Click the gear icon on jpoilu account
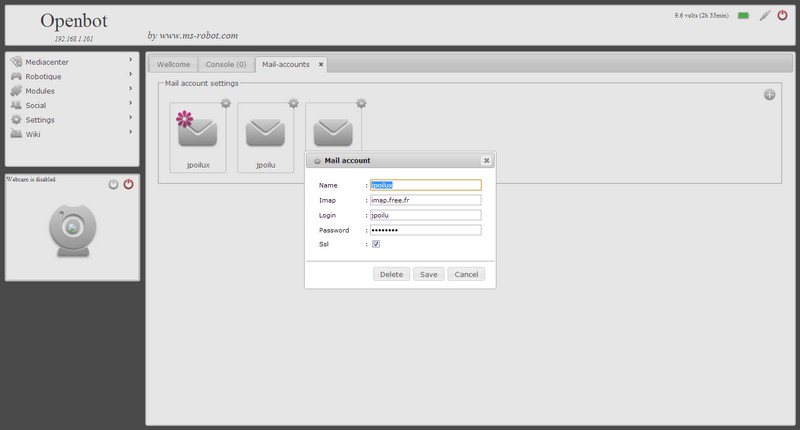Image resolution: width=800 pixels, height=430 pixels. [293, 102]
